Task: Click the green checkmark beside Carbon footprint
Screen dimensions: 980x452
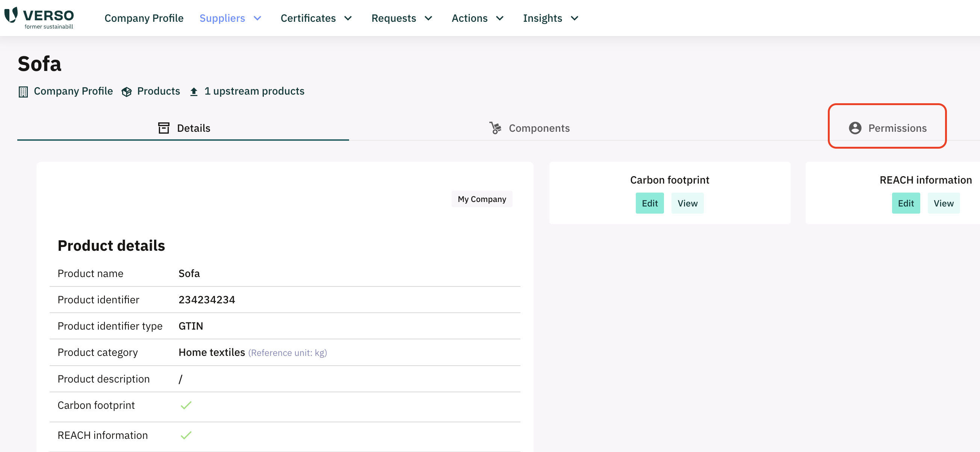Action: point(186,405)
